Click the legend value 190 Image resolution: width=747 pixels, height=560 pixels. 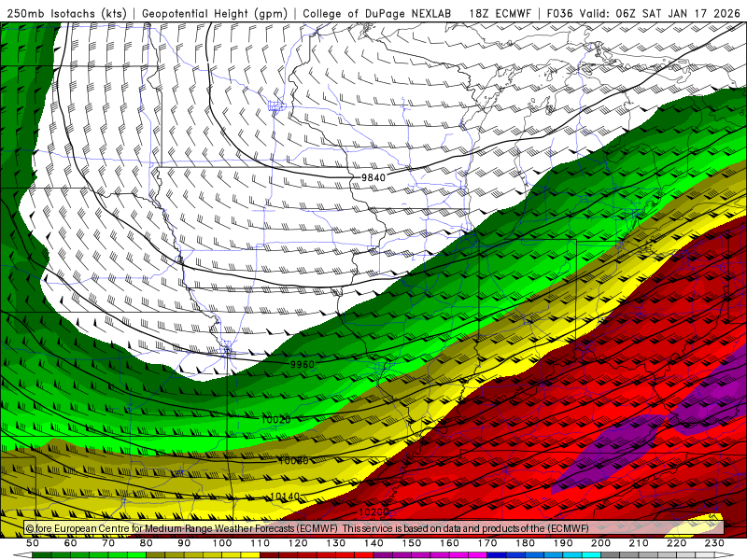coord(563,543)
